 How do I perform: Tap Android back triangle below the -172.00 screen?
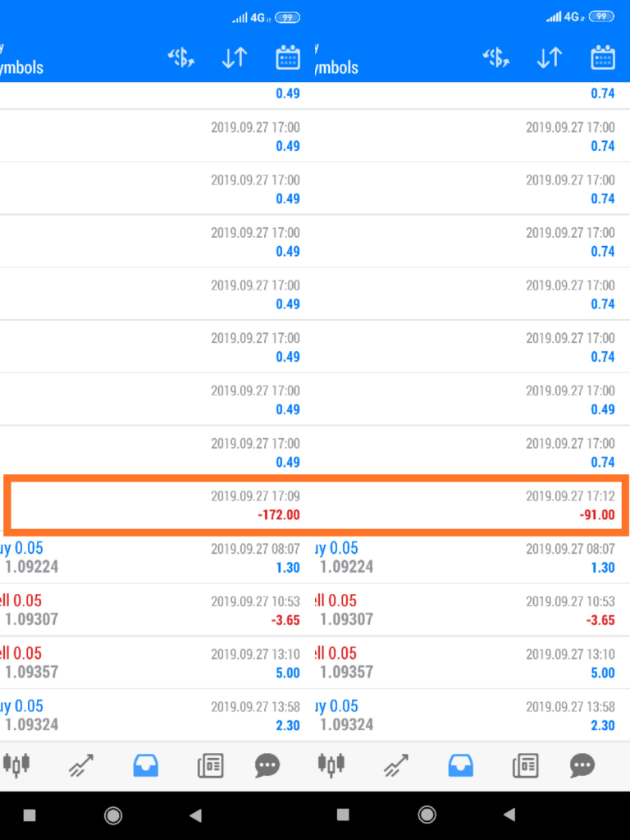(x=195, y=815)
